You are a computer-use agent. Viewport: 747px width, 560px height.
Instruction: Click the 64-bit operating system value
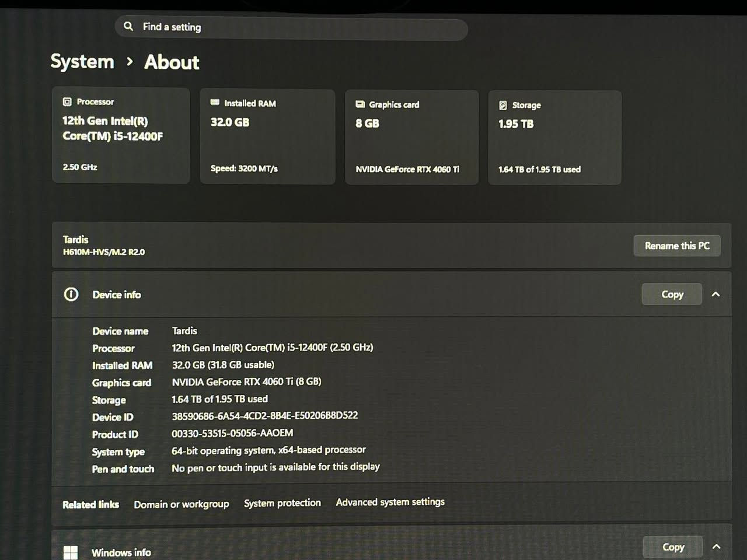pyautogui.click(x=268, y=450)
